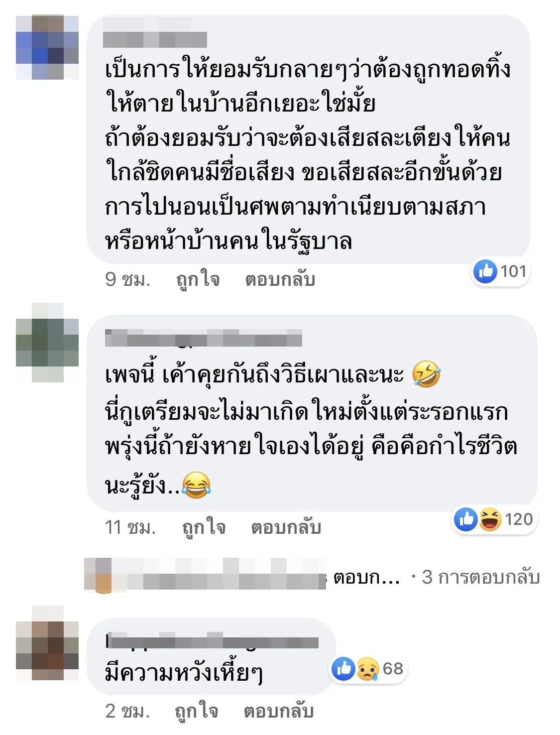Open the second commenter's green-gray avatar
Image resolution: width=560 pixels, height=735 pixels.
[x=47, y=343]
